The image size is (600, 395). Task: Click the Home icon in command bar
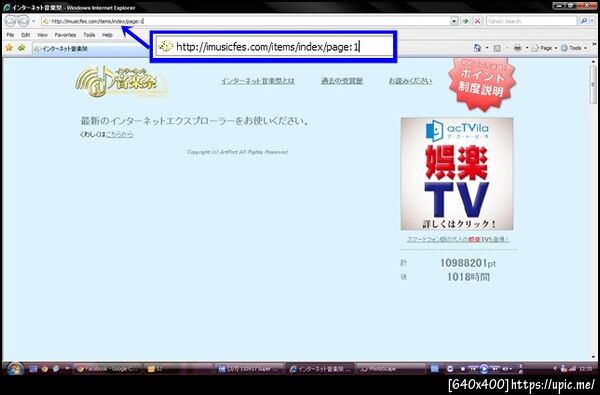click(x=477, y=48)
